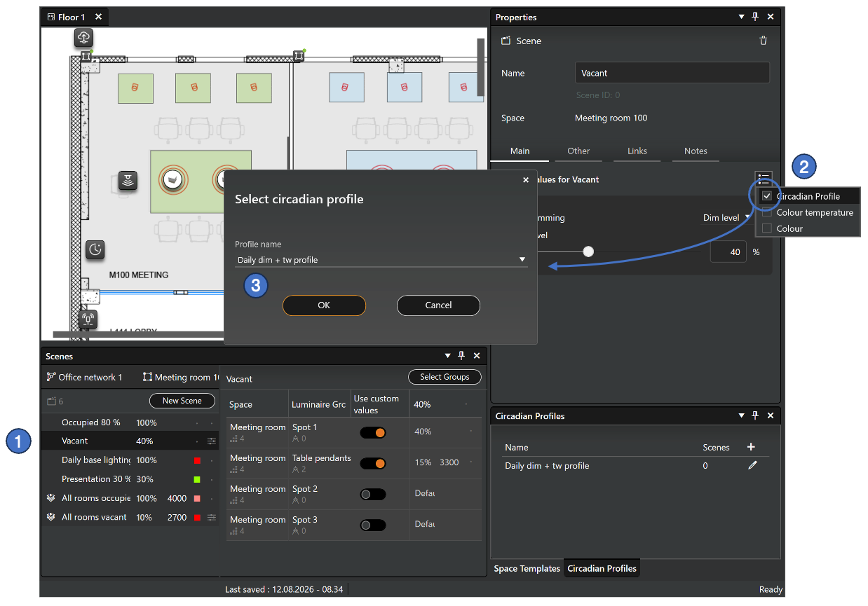Click the 3300 value for Table pendants
This screenshot has height=606, width=868.
tap(449, 462)
